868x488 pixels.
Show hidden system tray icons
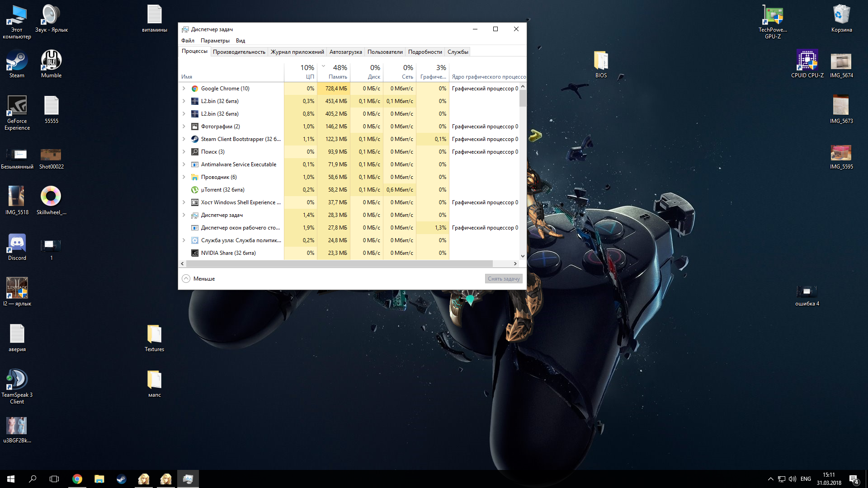pos(770,479)
